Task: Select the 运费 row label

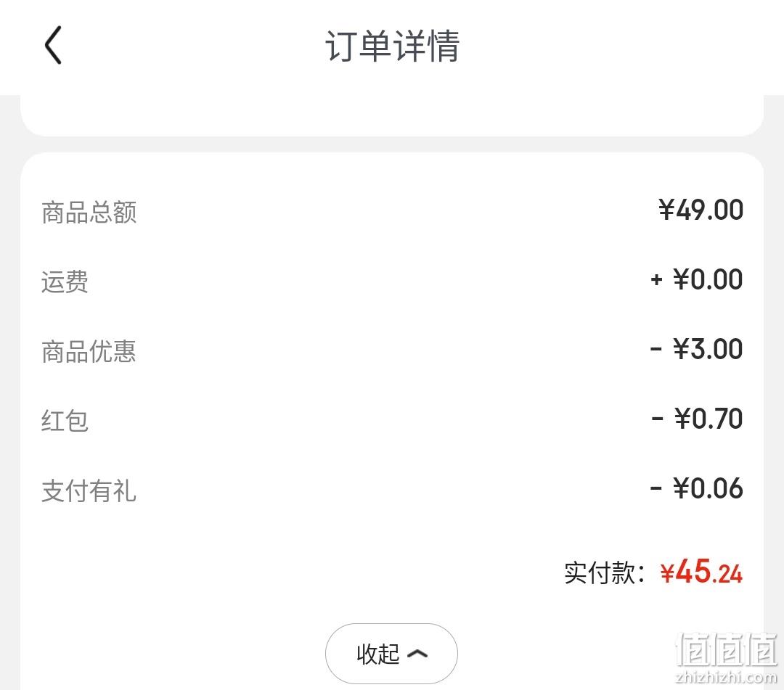Action: [65, 282]
